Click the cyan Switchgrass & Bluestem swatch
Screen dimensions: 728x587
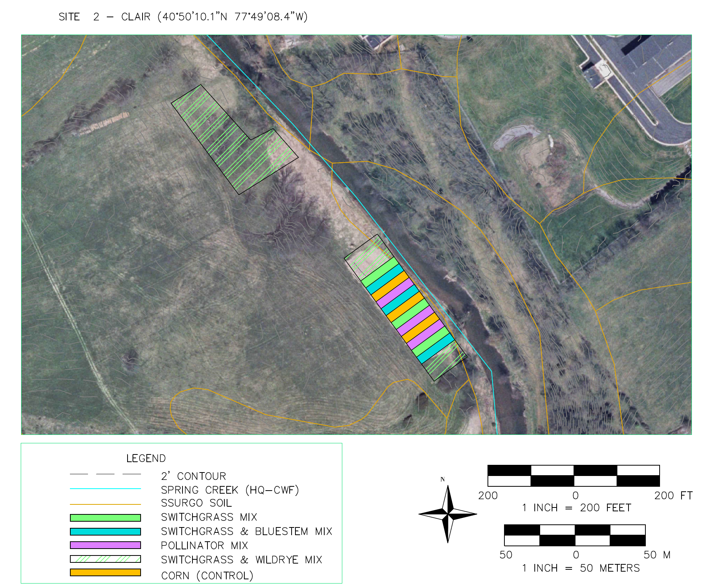coord(105,532)
